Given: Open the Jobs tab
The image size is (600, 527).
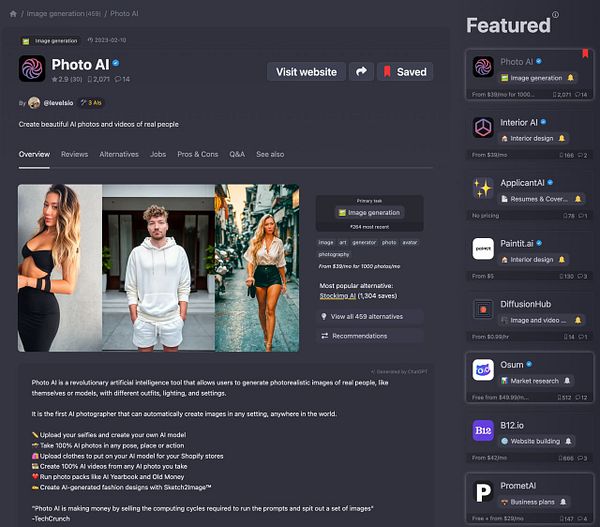Looking at the screenshot, I should pos(158,154).
